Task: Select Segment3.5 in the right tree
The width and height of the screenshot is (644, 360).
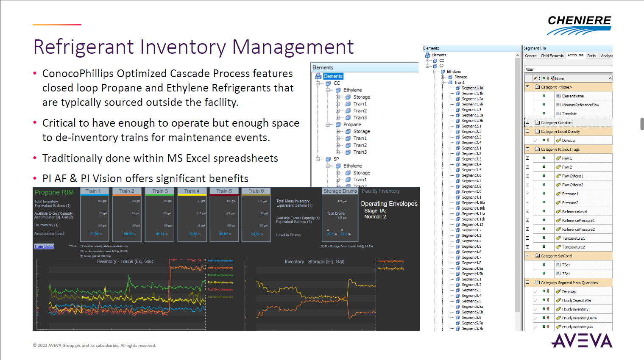Action: coord(471,170)
